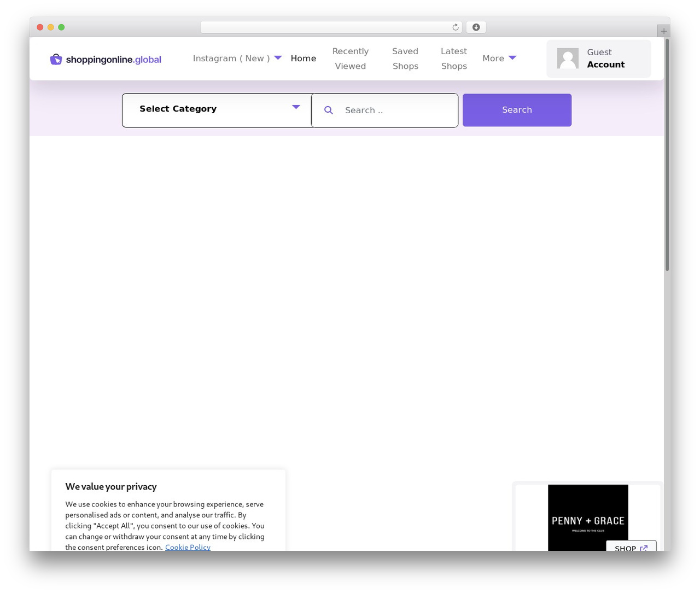The image size is (700, 593).
Task: Click the purple Search button
Action: (517, 110)
